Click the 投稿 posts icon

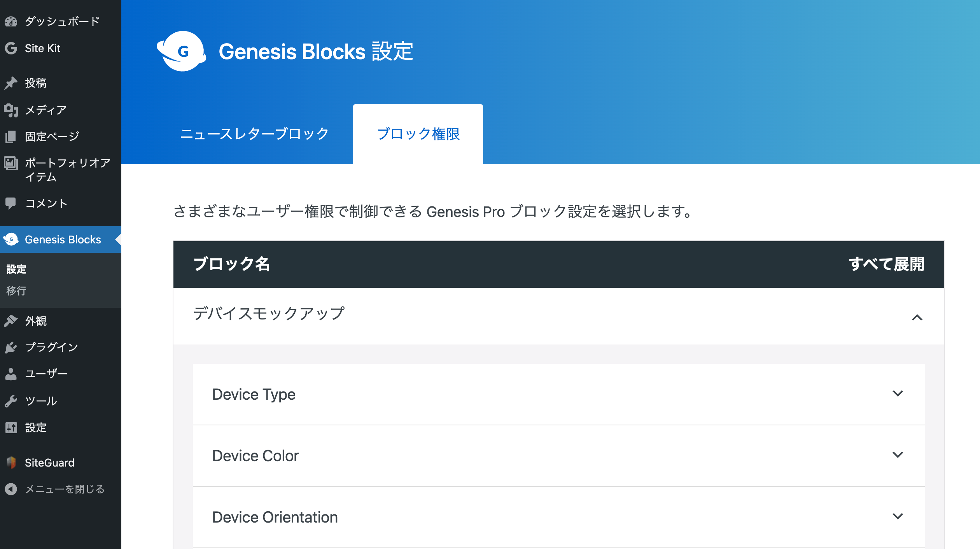click(10, 83)
